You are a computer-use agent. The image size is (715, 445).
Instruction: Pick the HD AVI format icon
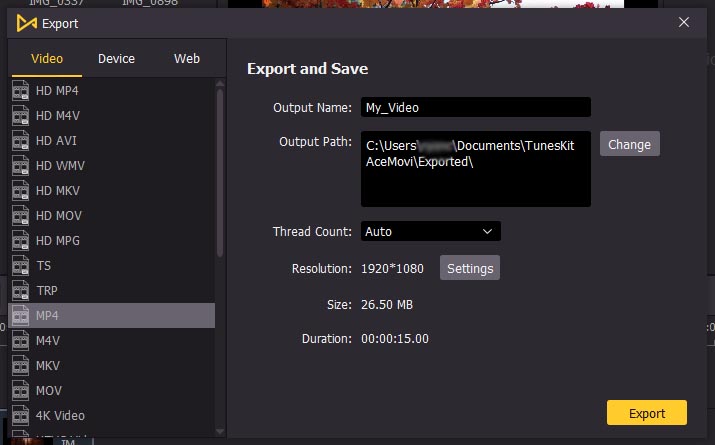pyautogui.click(x=21, y=141)
